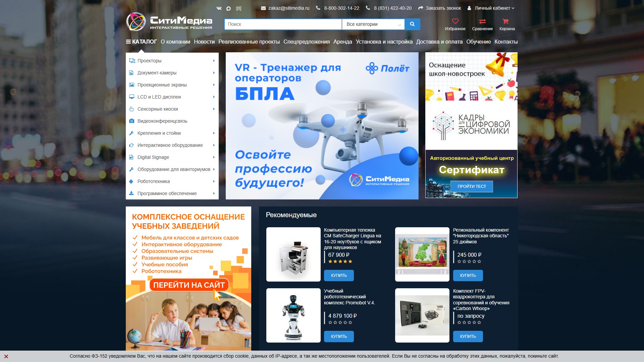Viewport: 644px width, 362px height.
Task: Click the Программное обеспечение download icon
Action: [x=131, y=193]
